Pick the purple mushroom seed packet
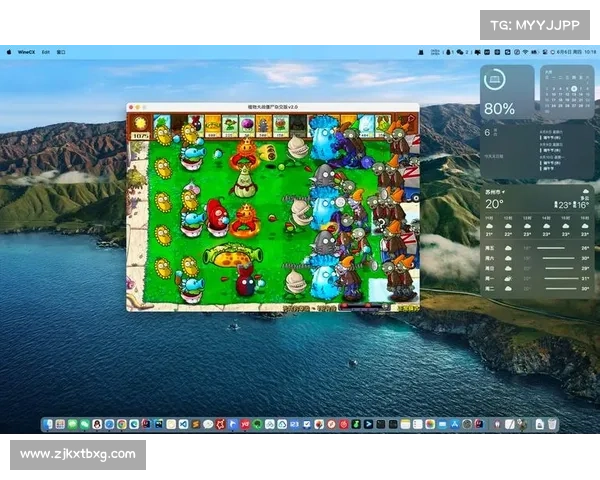This screenshot has height=480, width=600. [247, 126]
